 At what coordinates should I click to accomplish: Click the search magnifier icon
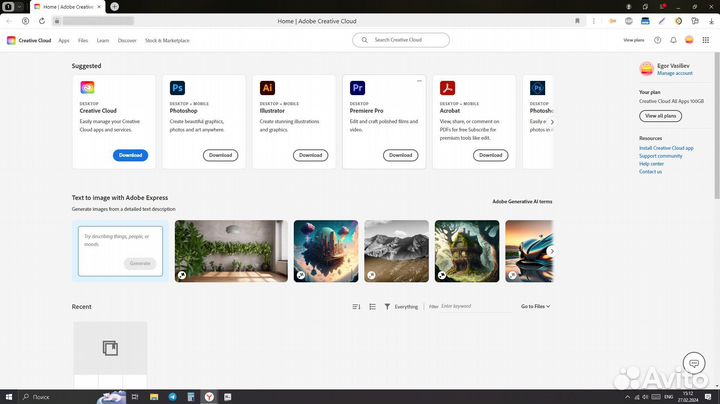click(365, 40)
